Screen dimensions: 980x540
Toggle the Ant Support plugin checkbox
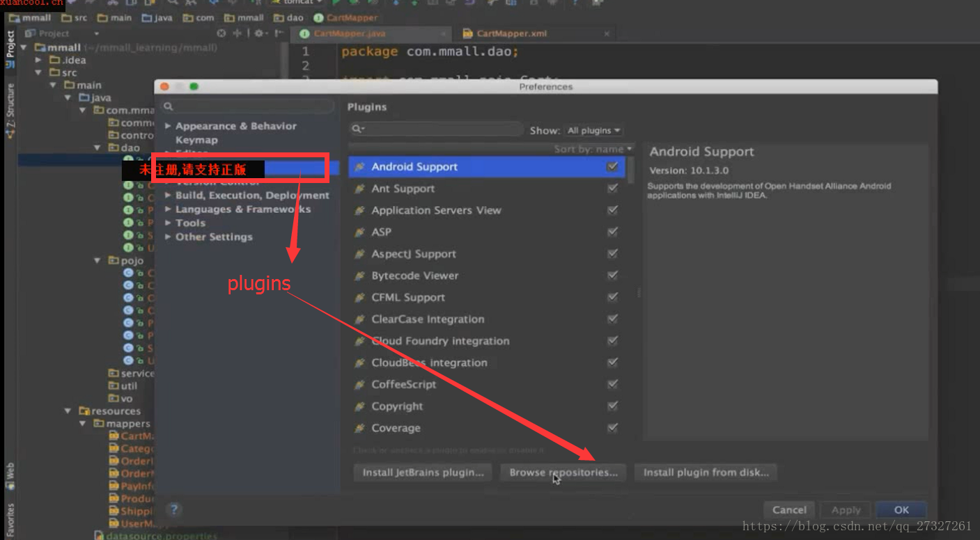tap(612, 189)
